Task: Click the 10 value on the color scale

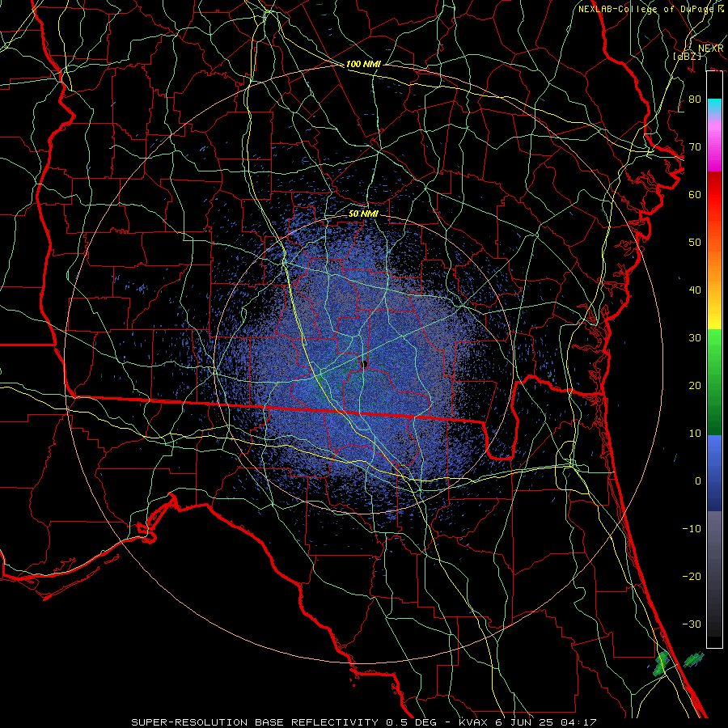Action: 695,434
